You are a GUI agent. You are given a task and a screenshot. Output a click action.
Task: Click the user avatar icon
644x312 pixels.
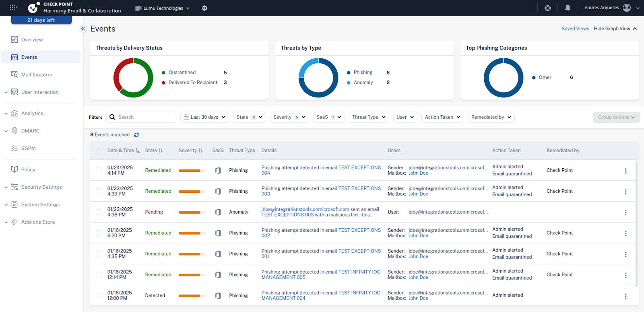tap(627, 8)
